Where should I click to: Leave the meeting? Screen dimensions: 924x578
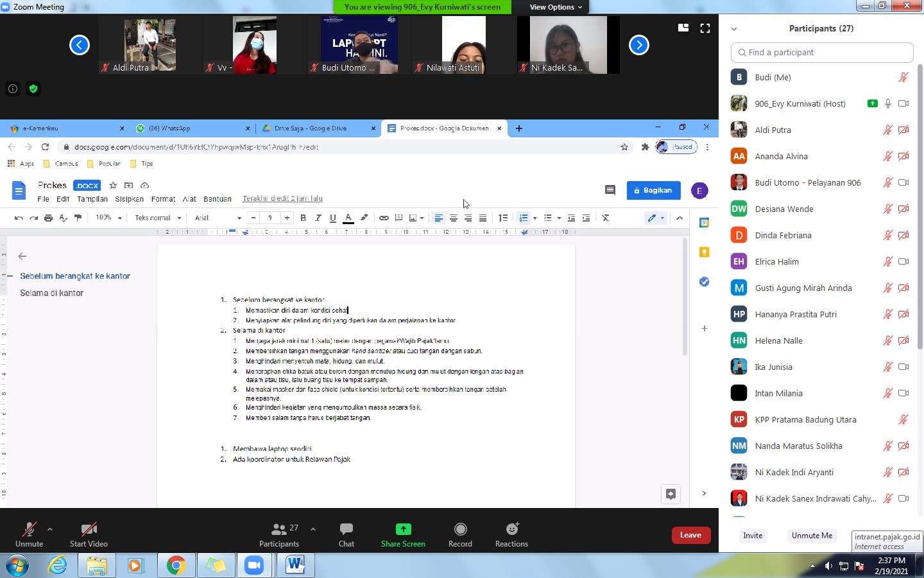[x=690, y=535]
